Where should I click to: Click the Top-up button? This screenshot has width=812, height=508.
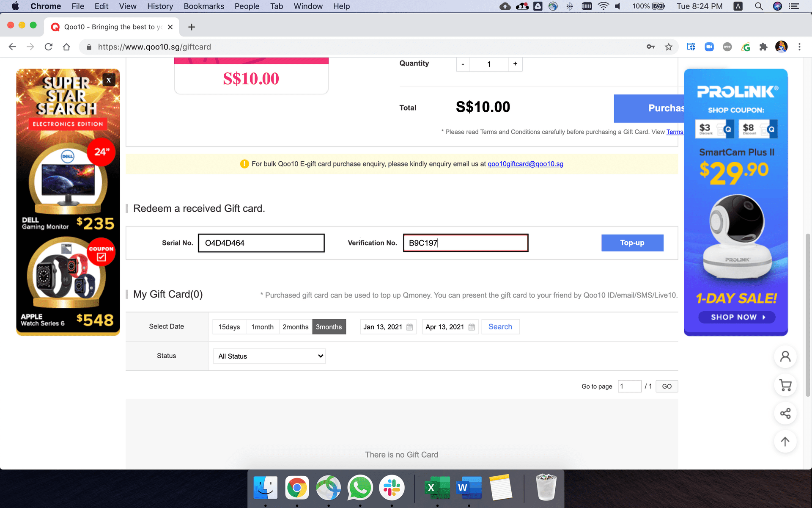coord(632,243)
